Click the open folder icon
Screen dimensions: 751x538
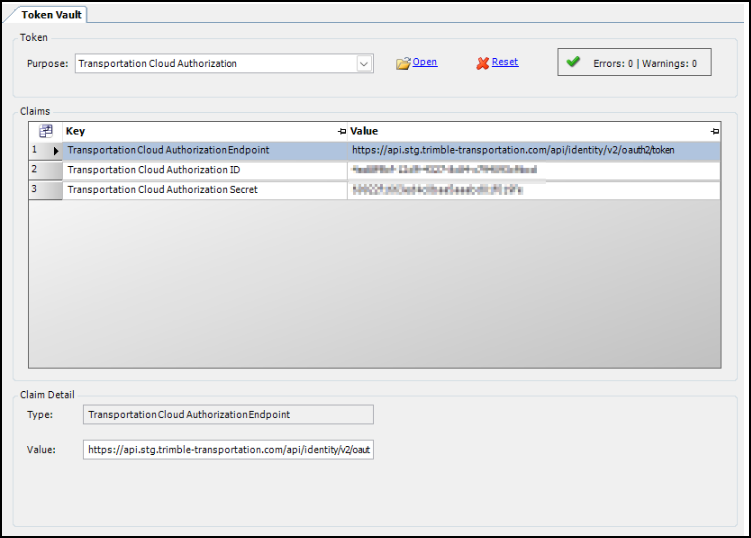pos(403,63)
